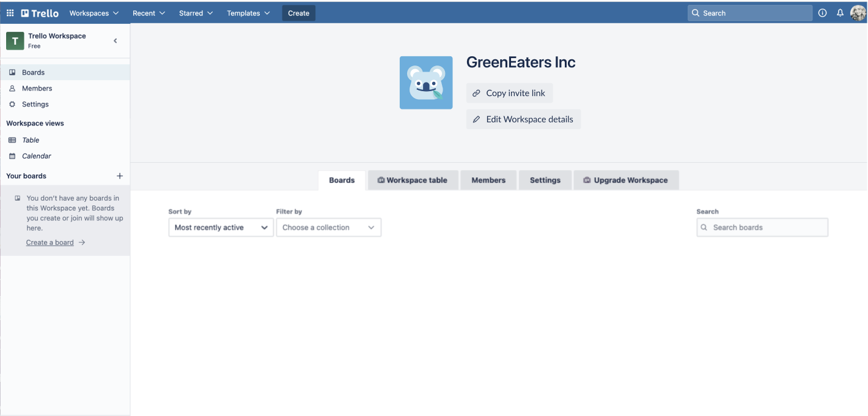Click the Trello logo home icon
The height and width of the screenshot is (416, 868).
[x=40, y=13]
